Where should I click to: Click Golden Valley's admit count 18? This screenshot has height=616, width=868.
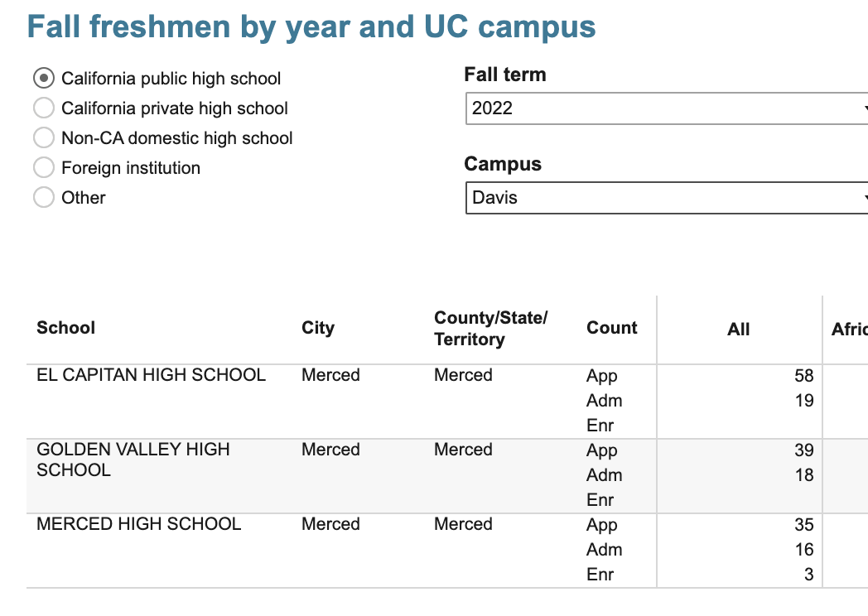click(803, 475)
